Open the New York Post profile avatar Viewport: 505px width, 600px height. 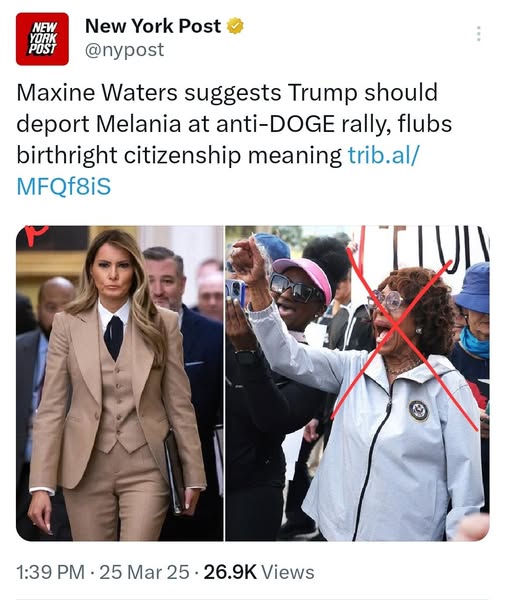tap(42, 39)
